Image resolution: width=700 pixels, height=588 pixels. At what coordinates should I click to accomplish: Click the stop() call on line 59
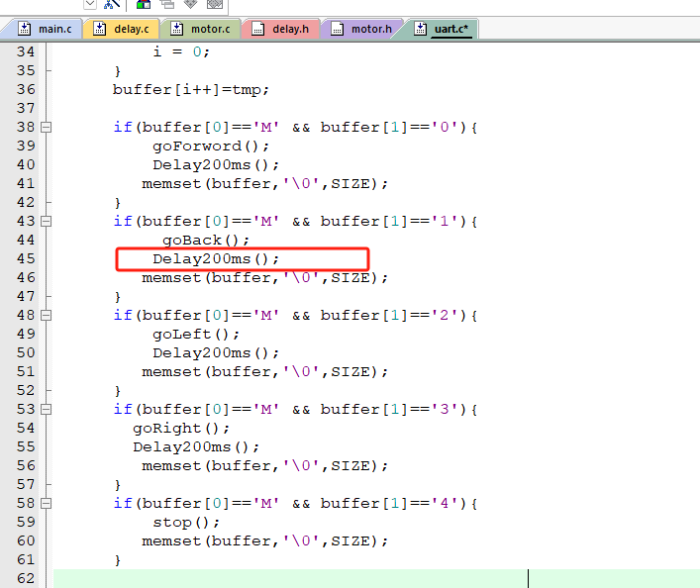[186, 523]
